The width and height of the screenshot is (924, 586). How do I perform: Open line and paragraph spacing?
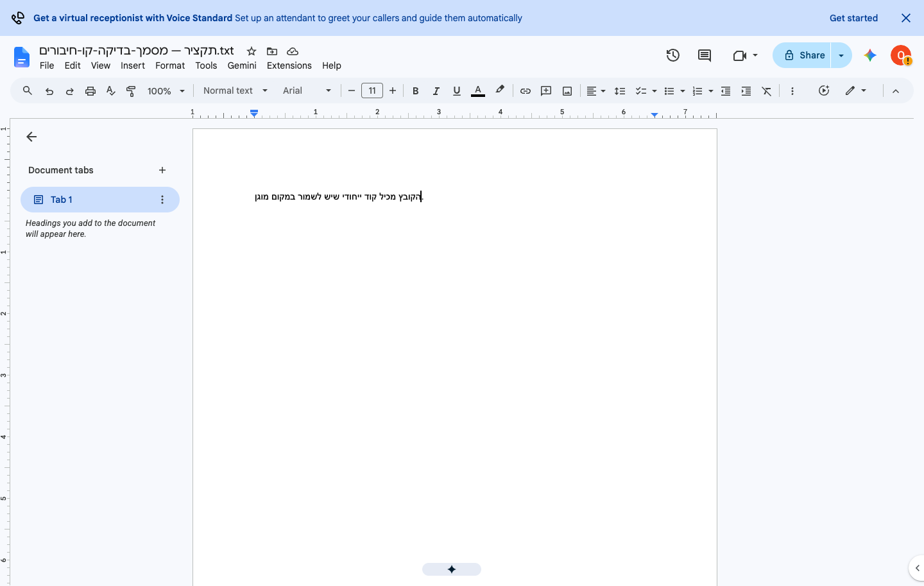click(x=620, y=91)
